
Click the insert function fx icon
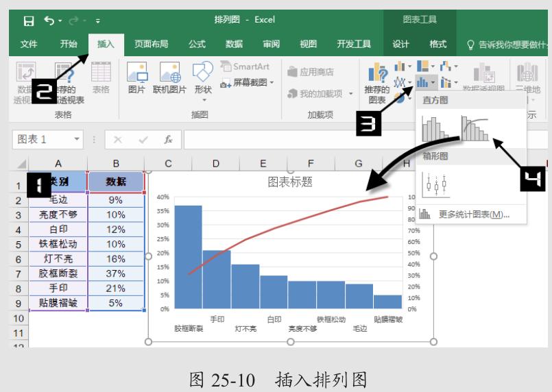[x=168, y=140]
